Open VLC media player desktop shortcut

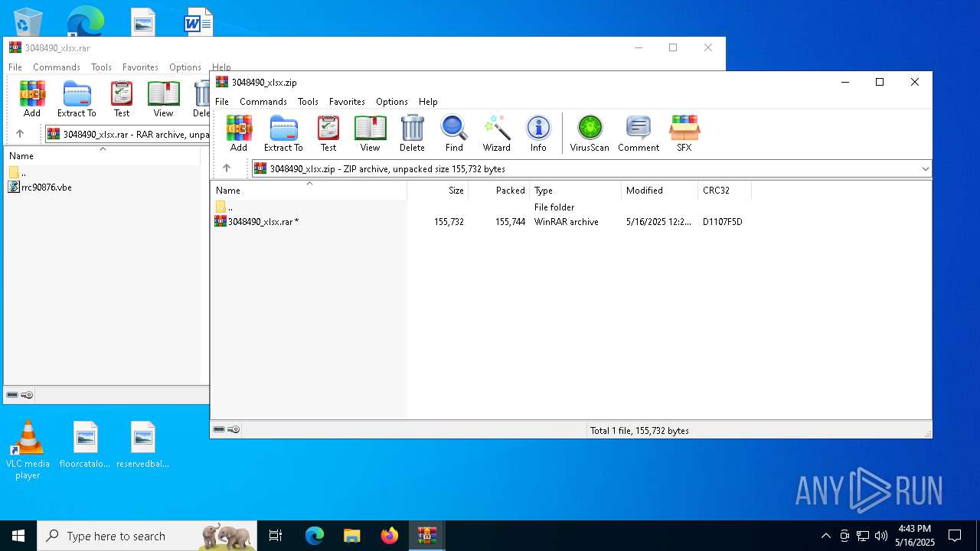(28, 450)
